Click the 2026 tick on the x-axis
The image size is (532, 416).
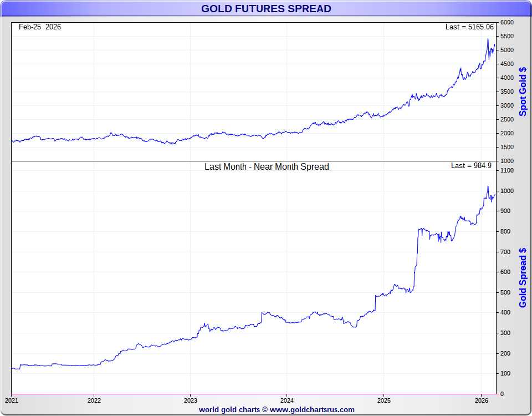480,400
